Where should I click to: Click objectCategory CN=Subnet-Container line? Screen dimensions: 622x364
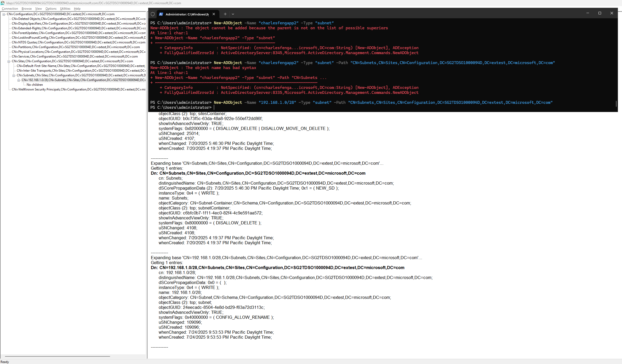point(285,203)
